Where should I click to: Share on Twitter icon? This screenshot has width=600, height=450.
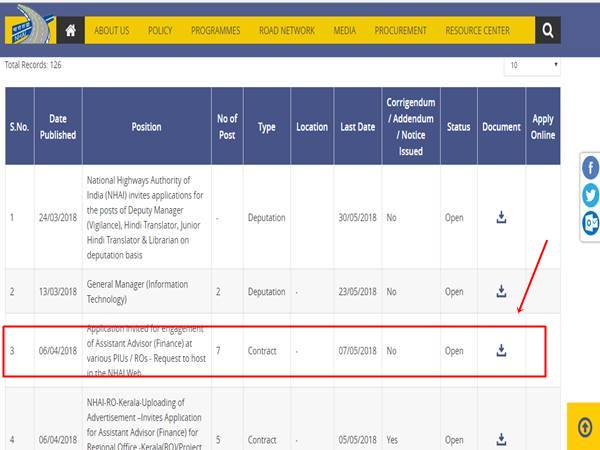click(591, 195)
